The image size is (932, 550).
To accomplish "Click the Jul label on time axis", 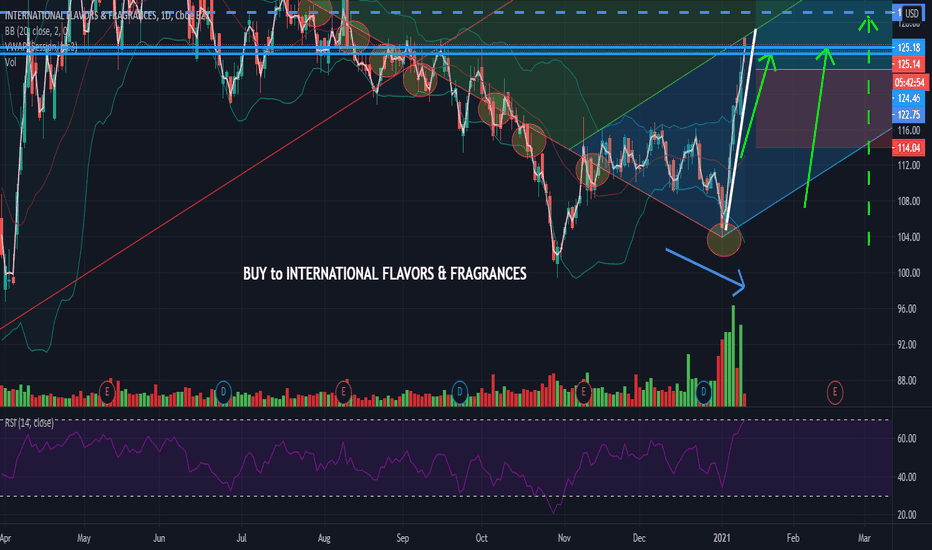I will (241, 538).
